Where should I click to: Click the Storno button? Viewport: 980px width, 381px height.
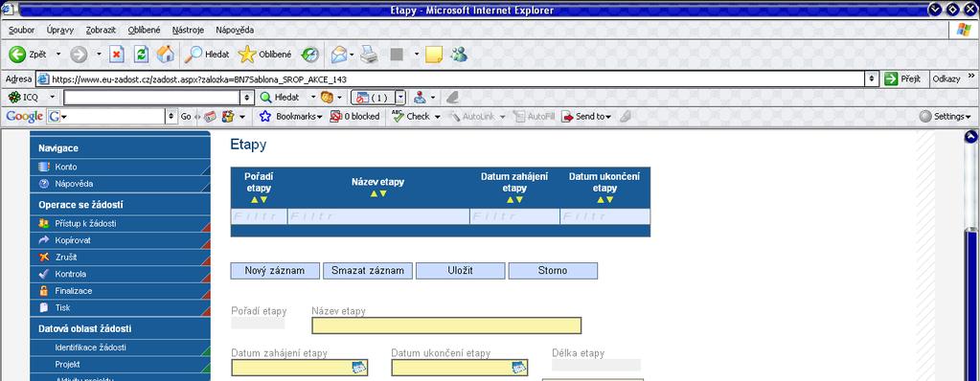[x=553, y=271]
